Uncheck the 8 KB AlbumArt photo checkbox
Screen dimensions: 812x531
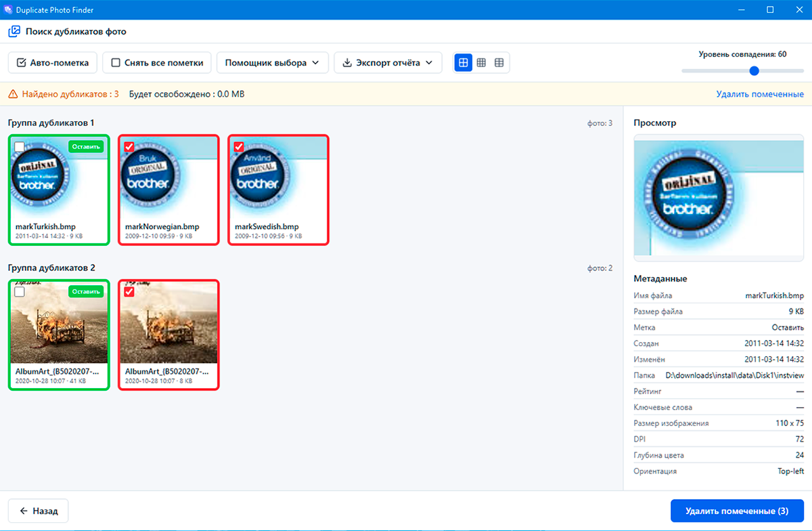pyautogui.click(x=129, y=291)
